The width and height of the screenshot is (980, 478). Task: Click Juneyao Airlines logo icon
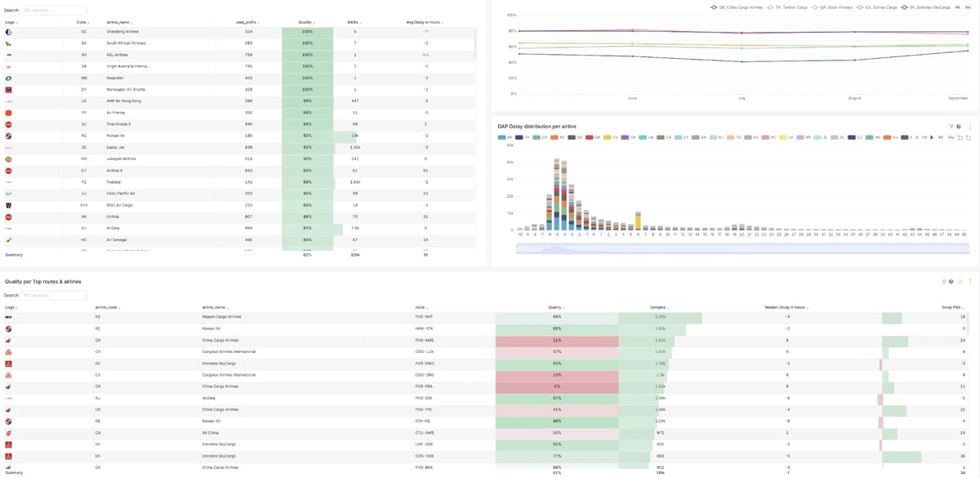(8, 159)
